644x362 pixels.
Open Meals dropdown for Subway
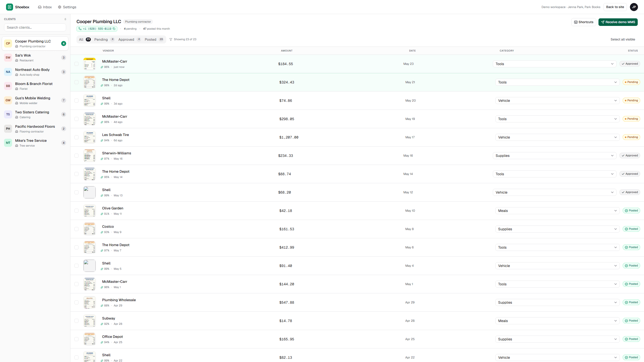point(557,321)
